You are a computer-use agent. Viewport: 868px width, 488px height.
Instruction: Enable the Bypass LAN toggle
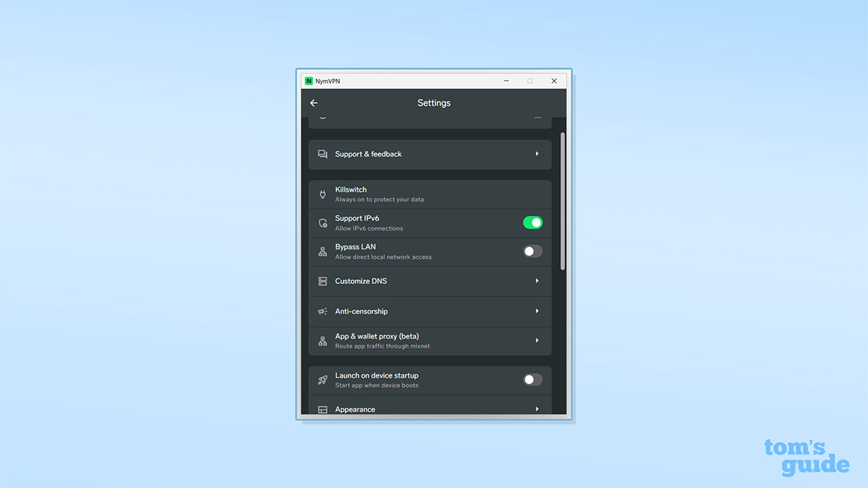533,251
